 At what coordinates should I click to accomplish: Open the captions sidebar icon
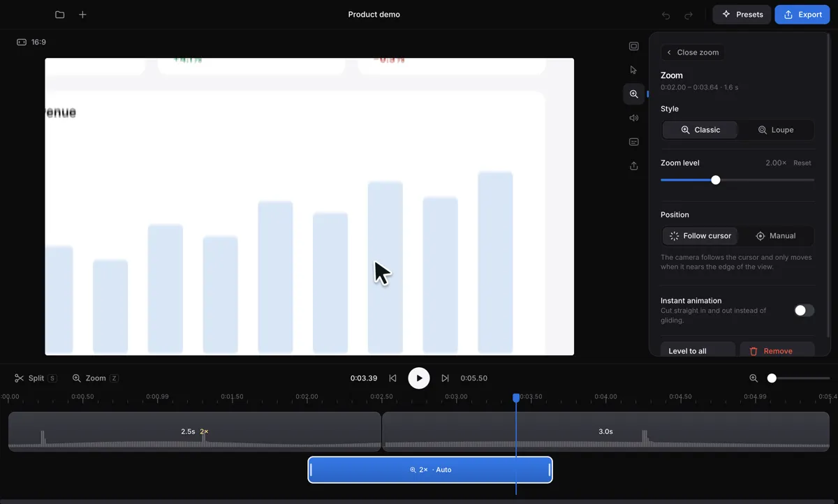click(x=633, y=142)
